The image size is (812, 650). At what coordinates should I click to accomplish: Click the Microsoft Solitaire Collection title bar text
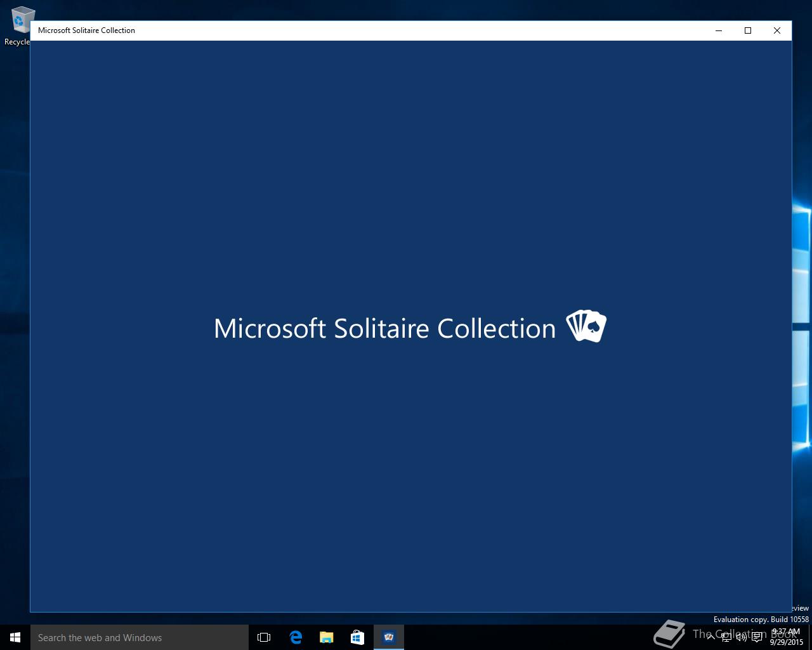(x=86, y=30)
